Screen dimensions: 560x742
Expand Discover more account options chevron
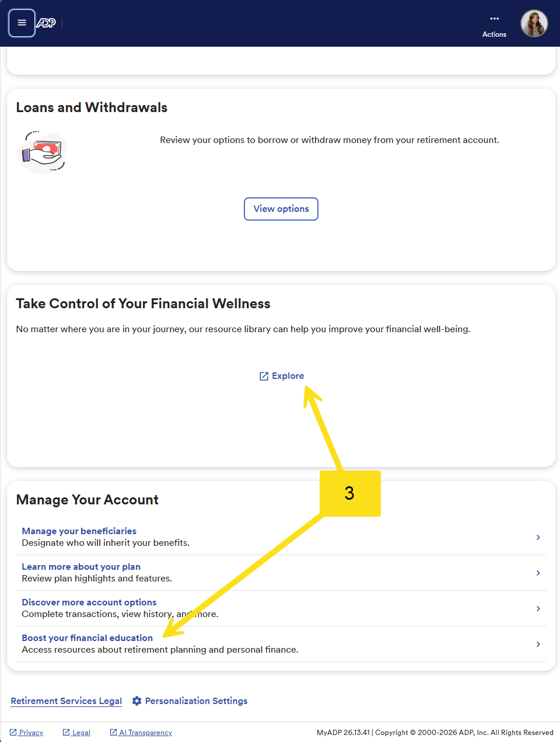(x=538, y=608)
